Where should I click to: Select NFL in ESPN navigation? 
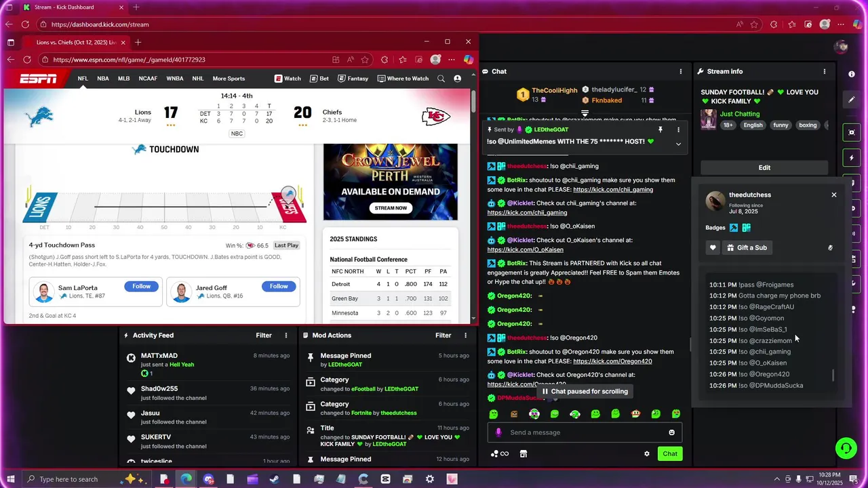(x=83, y=79)
